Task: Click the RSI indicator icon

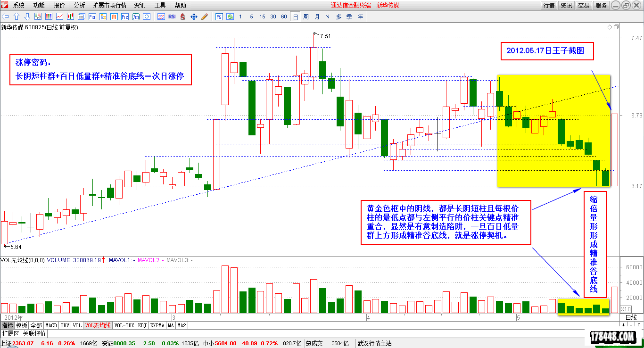Action: [172, 17]
